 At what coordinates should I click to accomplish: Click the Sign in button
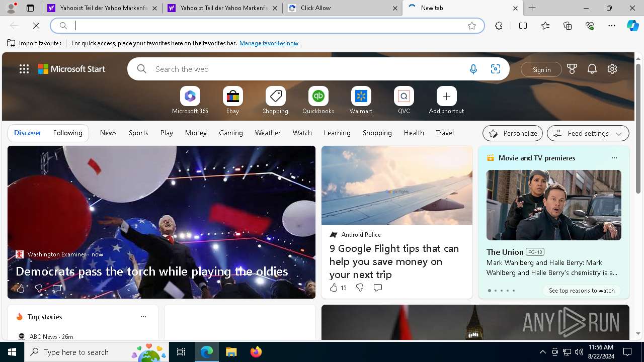coord(541,69)
